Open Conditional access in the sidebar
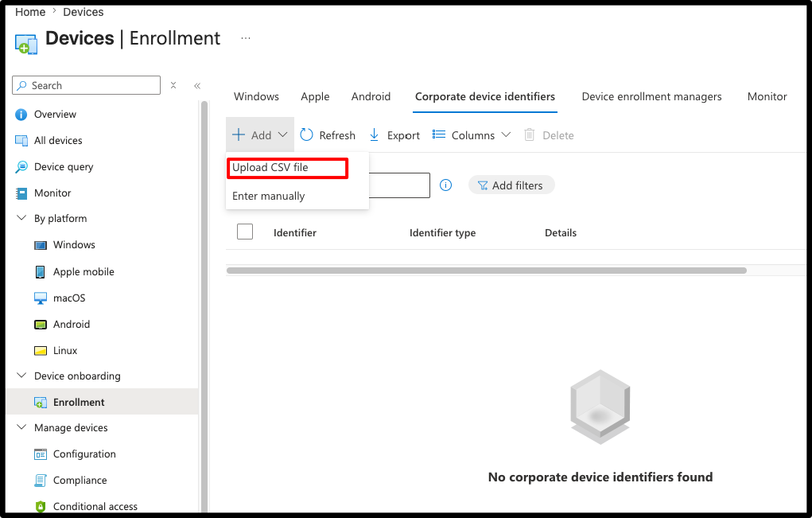This screenshot has width=812, height=518. click(95, 507)
